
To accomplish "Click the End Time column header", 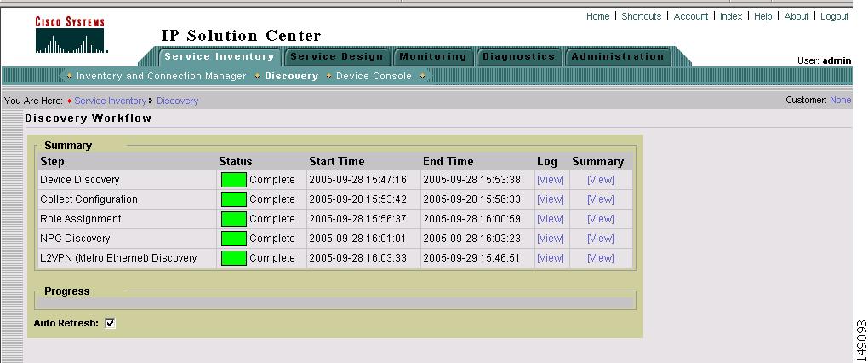I will [448, 162].
